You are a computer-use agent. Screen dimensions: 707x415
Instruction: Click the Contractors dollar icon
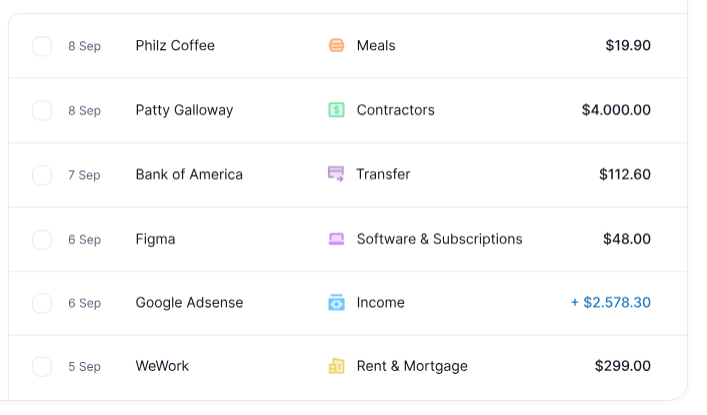pyautogui.click(x=336, y=110)
